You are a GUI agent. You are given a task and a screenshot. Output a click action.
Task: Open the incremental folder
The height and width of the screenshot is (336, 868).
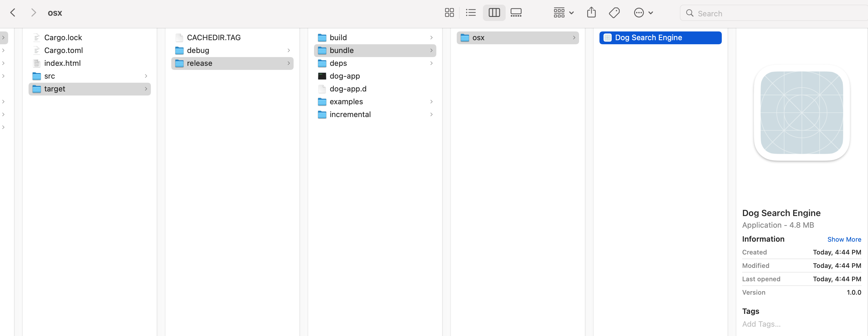[x=350, y=114]
